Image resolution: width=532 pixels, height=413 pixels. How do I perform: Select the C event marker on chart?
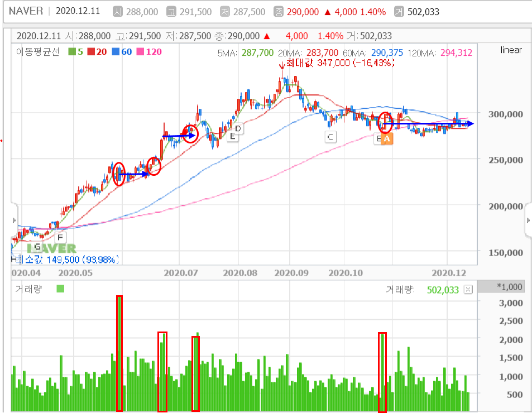coord(330,137)
